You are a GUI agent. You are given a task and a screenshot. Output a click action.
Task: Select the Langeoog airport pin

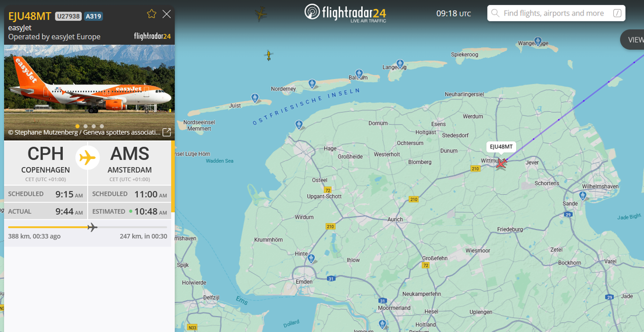[x=400, y=63]
